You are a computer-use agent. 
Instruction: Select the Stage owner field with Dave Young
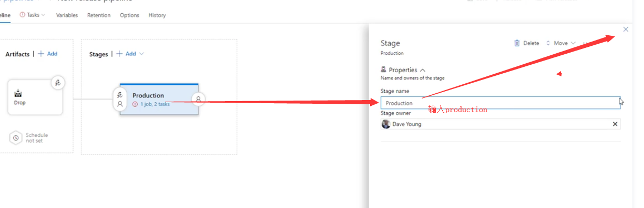[500, 124]
